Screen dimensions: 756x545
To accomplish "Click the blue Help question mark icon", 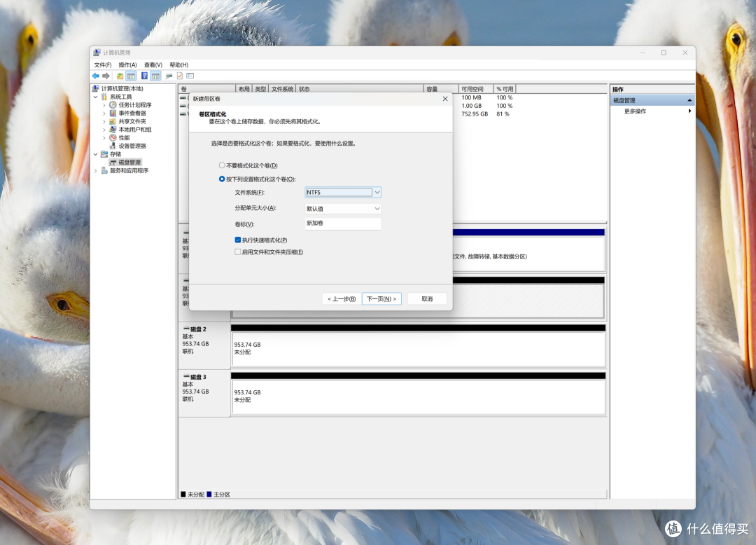I will tap(144, 76).
